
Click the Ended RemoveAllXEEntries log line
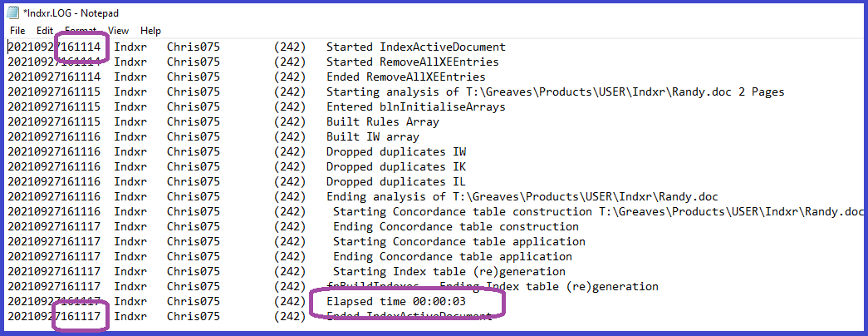click(x=406, y=77)
